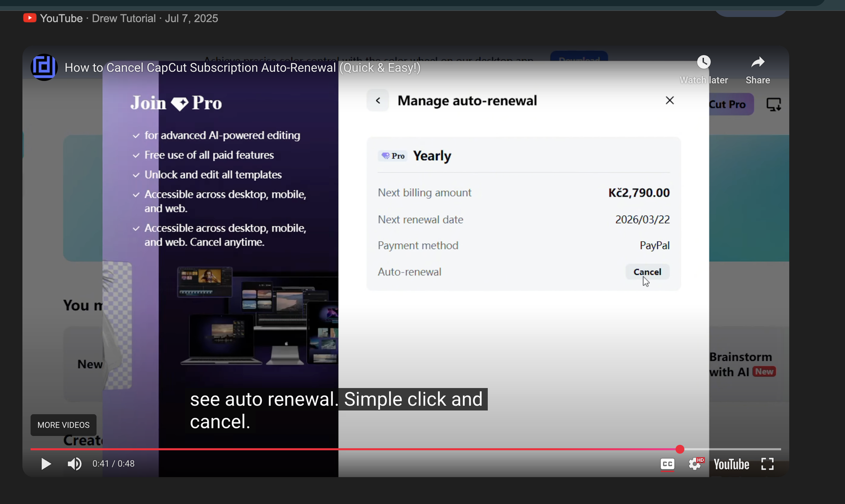Screen dimensions: 845x504
Task: Click the YouTube source icon above video
Action: coord(30,18)
